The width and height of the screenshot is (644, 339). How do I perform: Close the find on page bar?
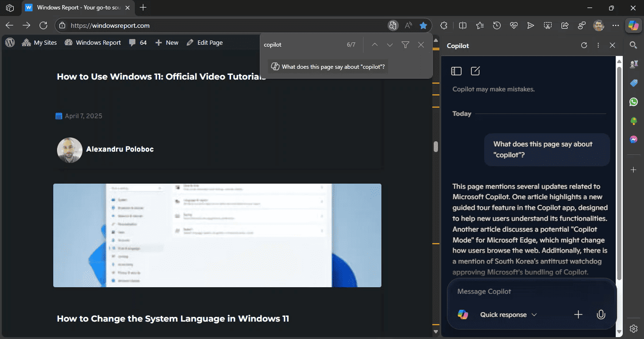click(x=421, y=45)
